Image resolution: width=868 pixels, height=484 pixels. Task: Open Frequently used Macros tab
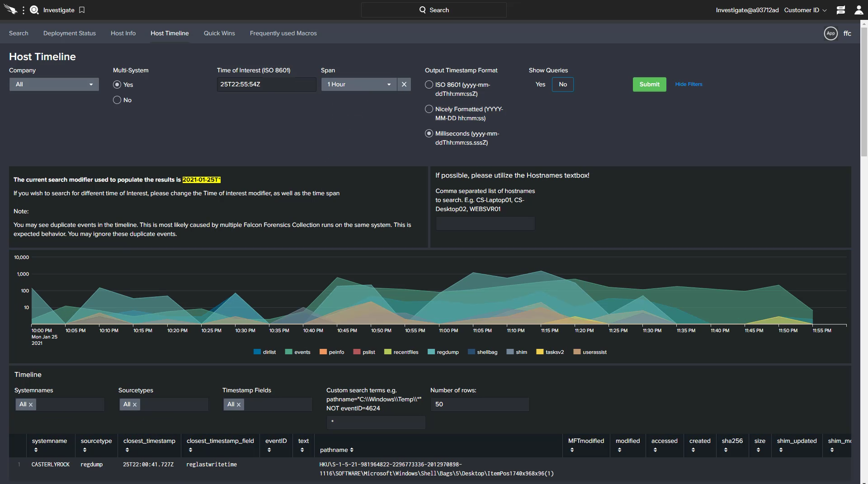point(283,33)
